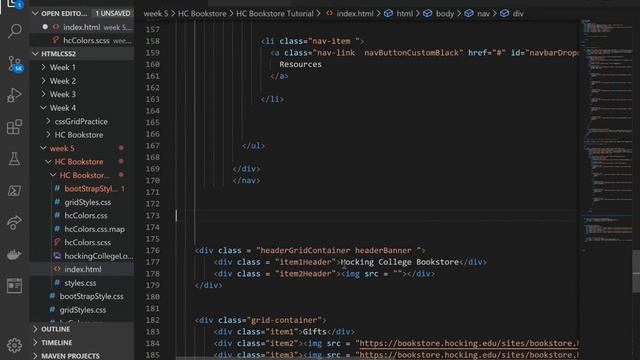Click index.html breadcrumb segment
The image size is (640, 360).
pos(350,13)
